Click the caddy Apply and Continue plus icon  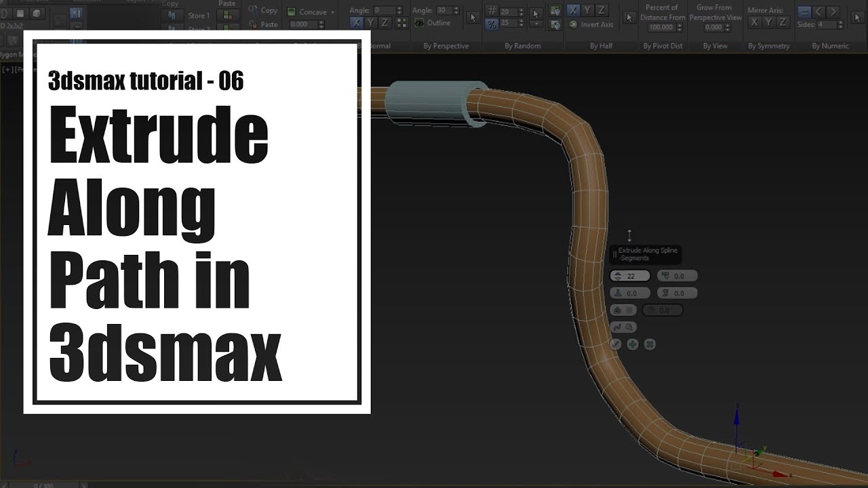tap(633, 344)
